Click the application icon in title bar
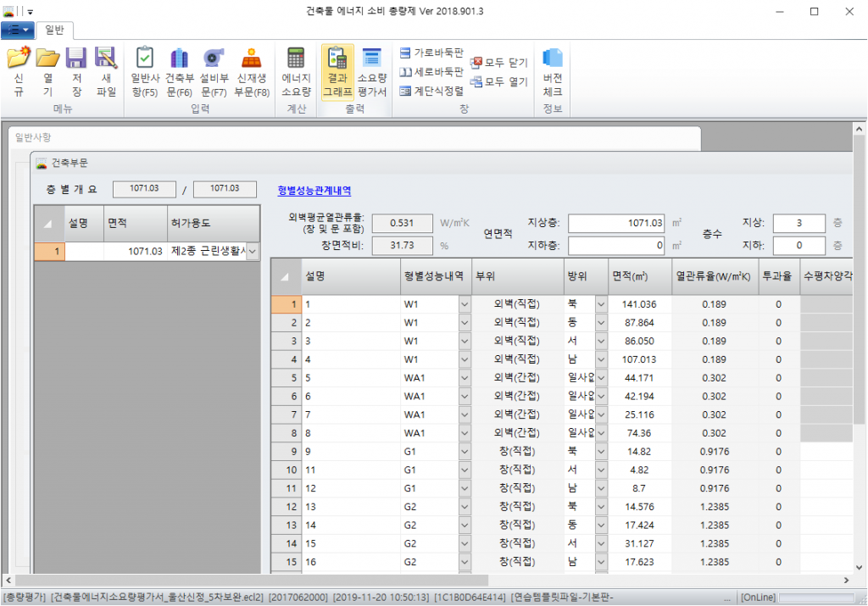This screenshot has height=606, width=868. 8,11
